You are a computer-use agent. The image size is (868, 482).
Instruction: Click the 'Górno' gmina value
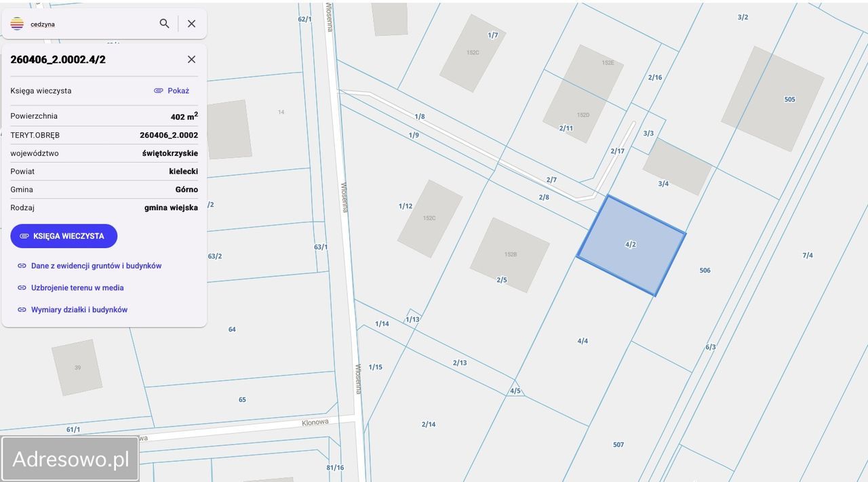(186, 190)
